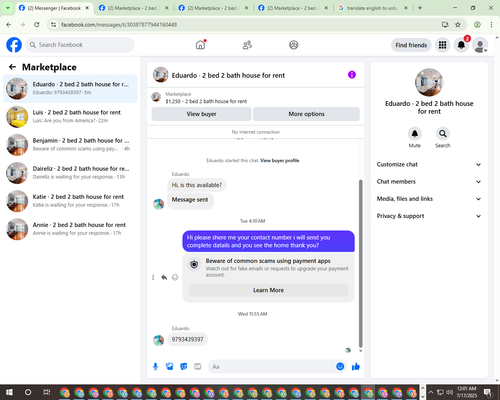Open the Facebook menu grid icon
The height and width of the screenshot is (400, 500).
pos(442,45)
